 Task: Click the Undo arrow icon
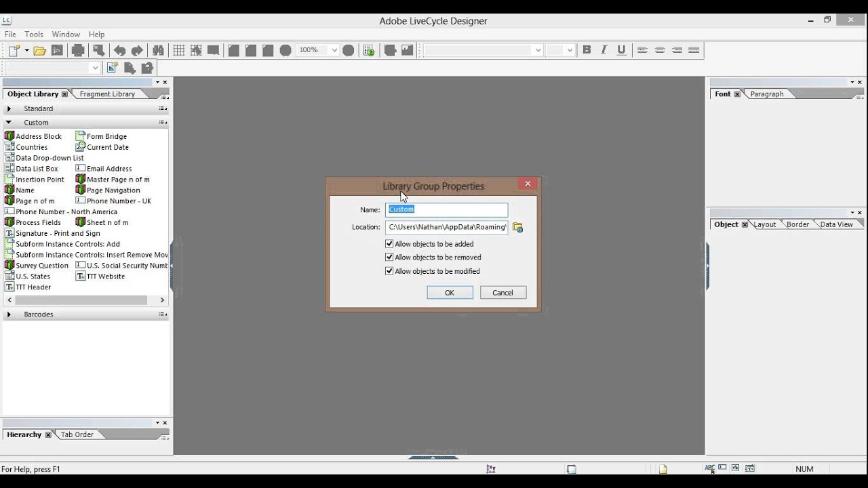[x=120, y=50]
